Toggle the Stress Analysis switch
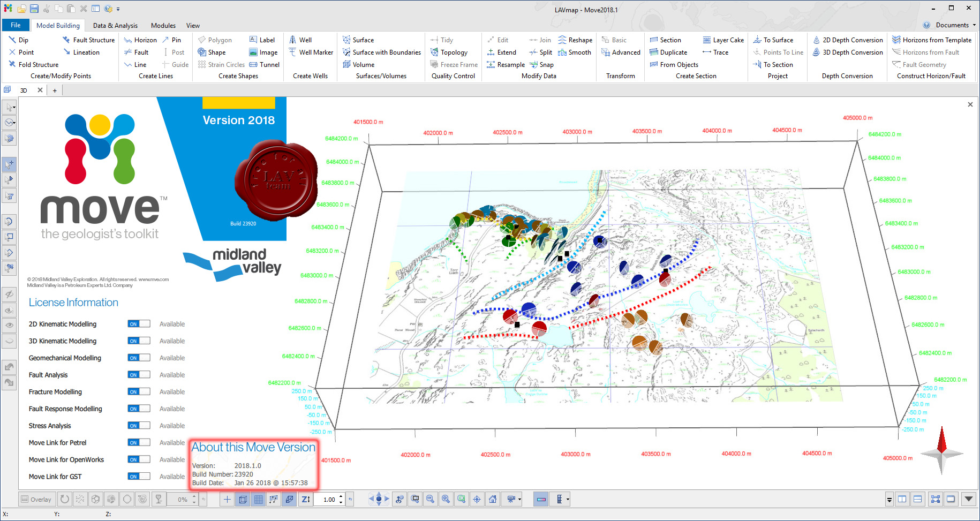Image resolution: width=980 pixels, height=521 pixels. [139, 425]
